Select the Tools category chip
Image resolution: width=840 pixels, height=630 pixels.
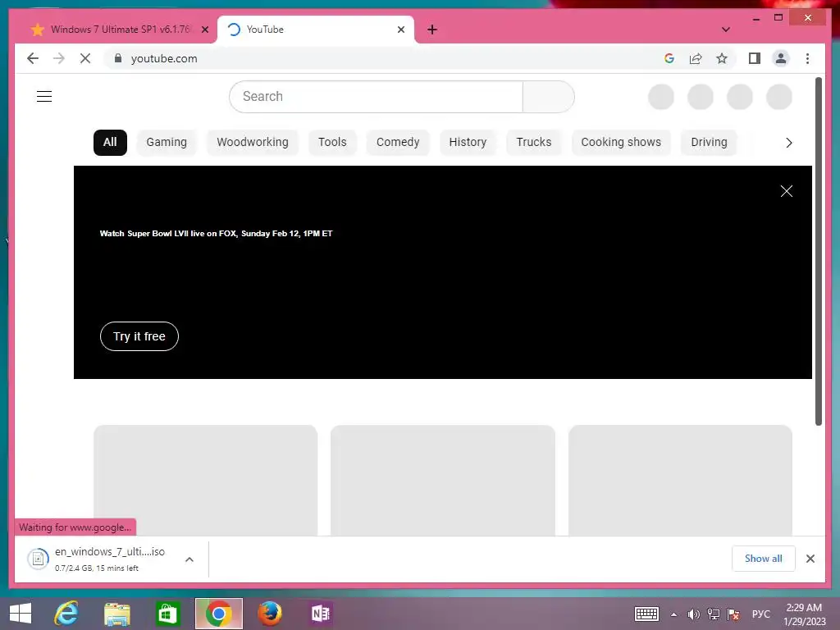[332, 143]
